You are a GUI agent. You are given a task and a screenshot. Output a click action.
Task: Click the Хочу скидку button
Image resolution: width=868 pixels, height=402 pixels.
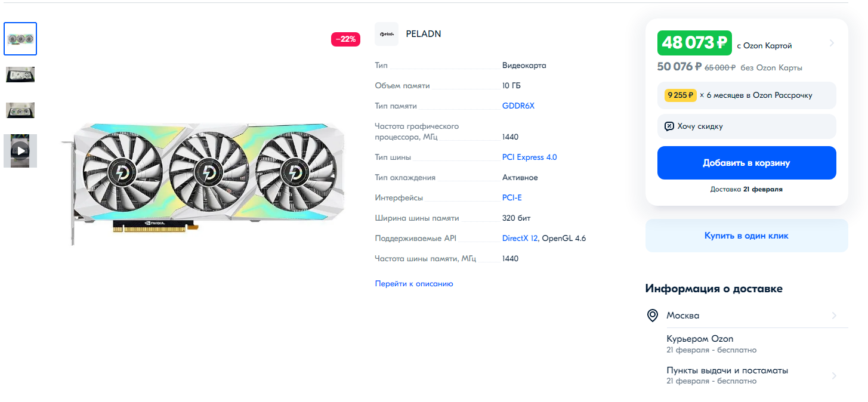pyautogui.click(x=746, y=126)
